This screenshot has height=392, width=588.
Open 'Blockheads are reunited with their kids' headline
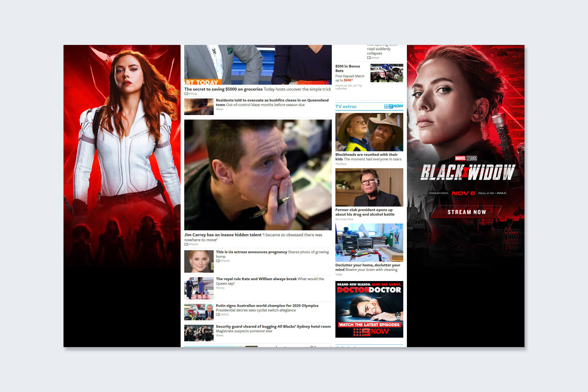366,157
